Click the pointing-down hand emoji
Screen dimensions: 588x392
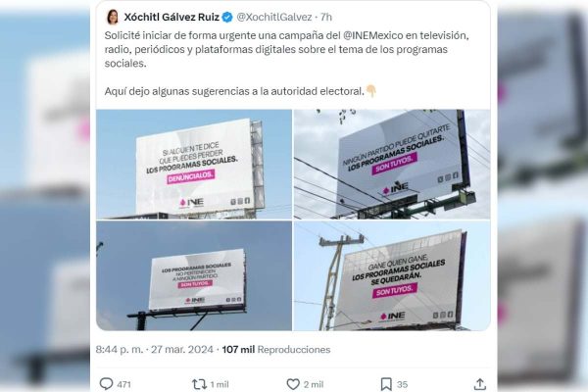tap(370, 91)
